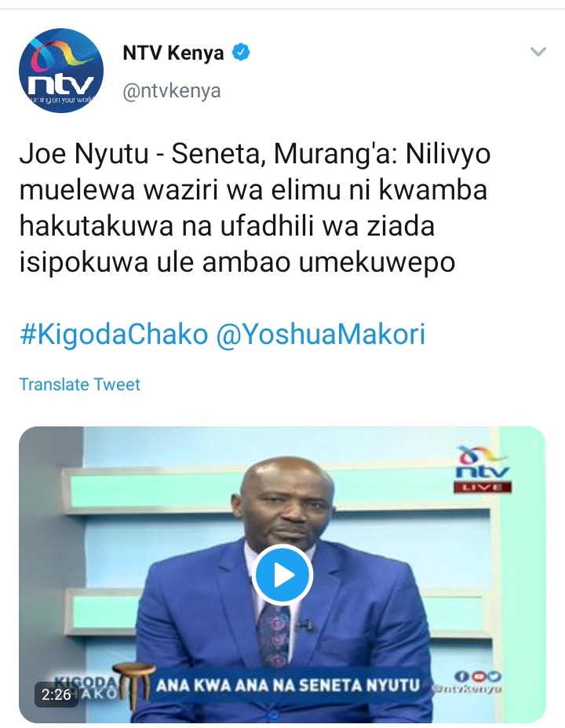Screen dimensions: 565x728
Task: Click the blue verified badge
Action: pyautogui.click(x=241, y=52)
